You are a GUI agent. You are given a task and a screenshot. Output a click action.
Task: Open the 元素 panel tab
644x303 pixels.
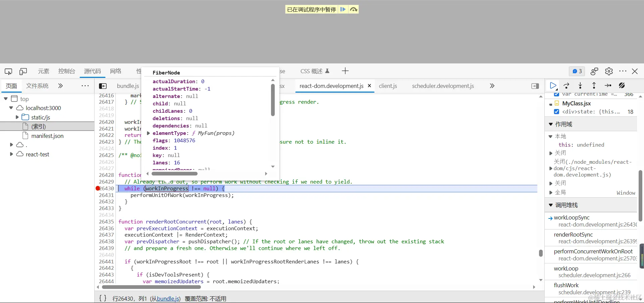tap(44, 71)
